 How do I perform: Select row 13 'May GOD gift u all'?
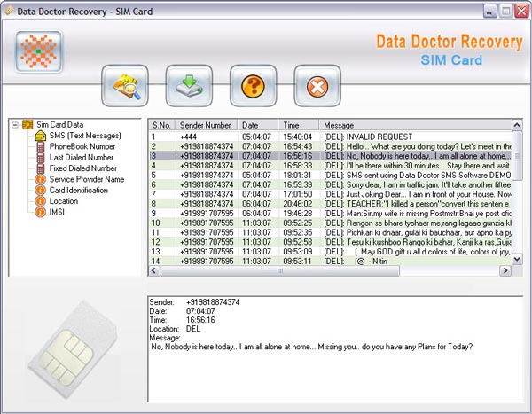coord(330,252)
